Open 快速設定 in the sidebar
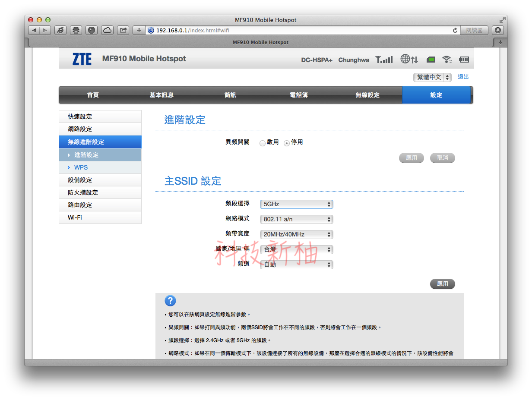Viewport: 532px width, 400px height. pyautogui.click(x=100, y=117)
